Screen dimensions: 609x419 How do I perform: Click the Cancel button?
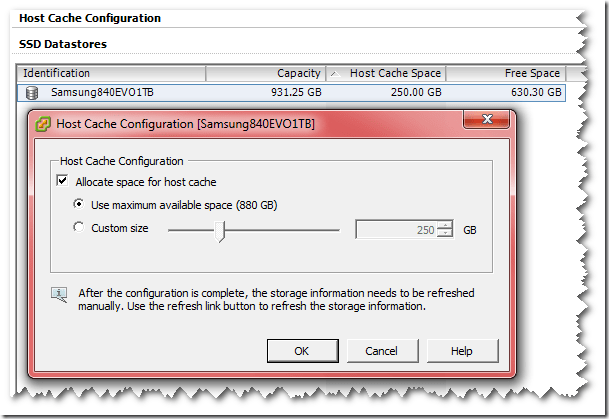[x=381, y=351]
